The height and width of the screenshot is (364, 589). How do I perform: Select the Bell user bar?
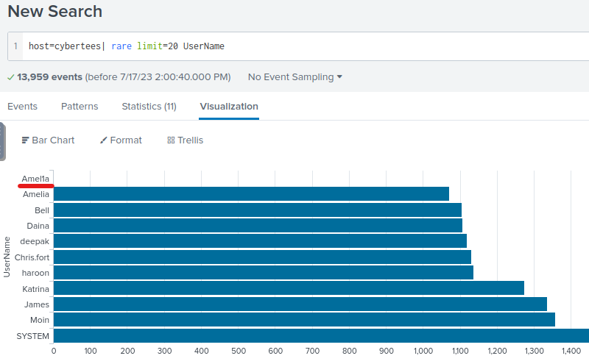[x=257, y=210]
